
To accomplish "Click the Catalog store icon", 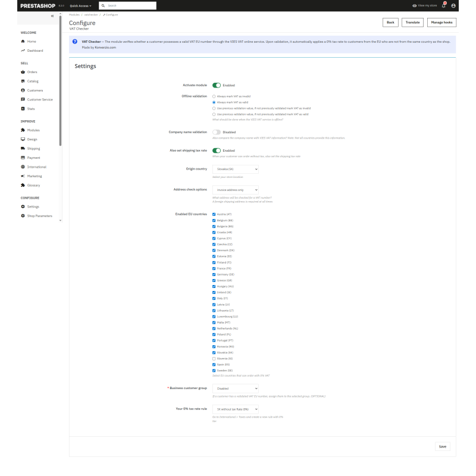I will 23,81.
